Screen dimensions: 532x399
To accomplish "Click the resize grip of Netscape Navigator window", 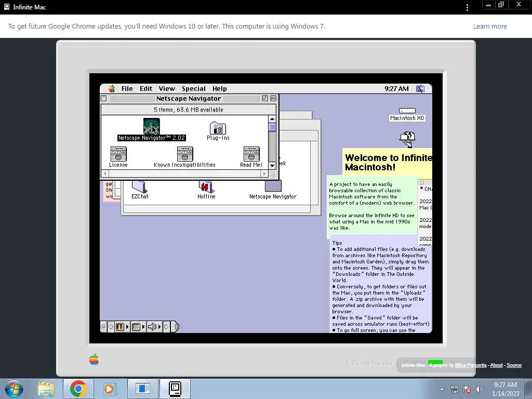I will coord(273,174).
